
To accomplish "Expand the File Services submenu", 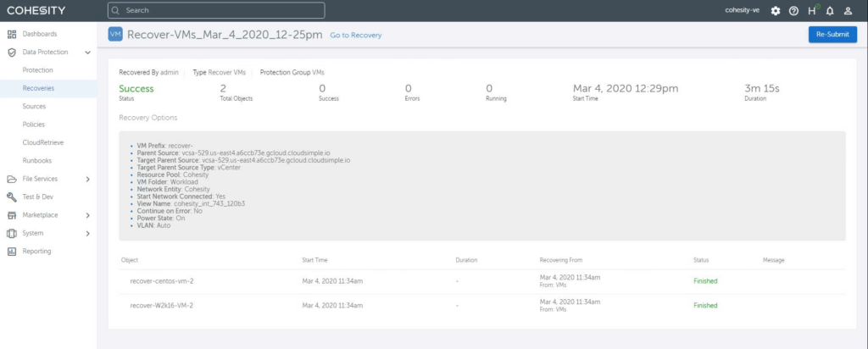I will [x=88, y=179].
